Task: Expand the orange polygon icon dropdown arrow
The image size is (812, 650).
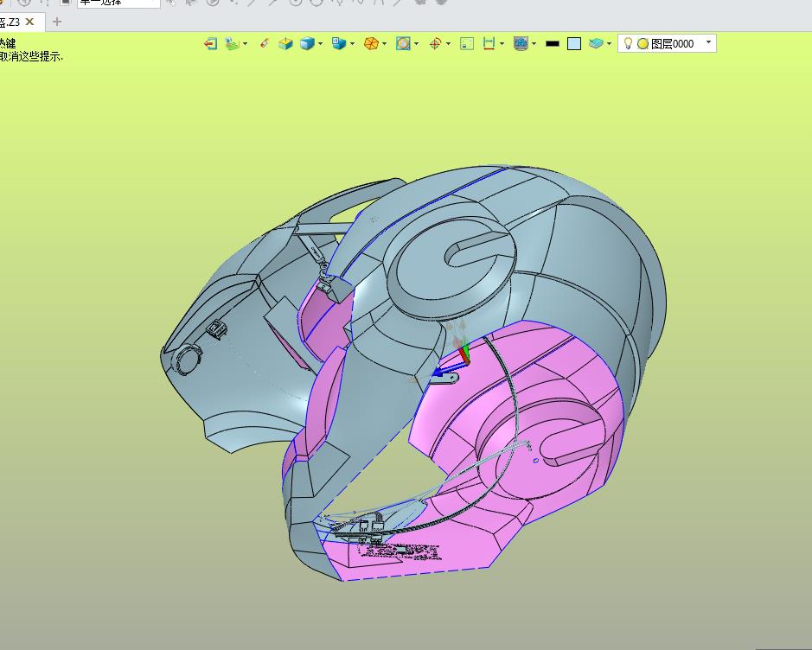Action: pos(384,44)
